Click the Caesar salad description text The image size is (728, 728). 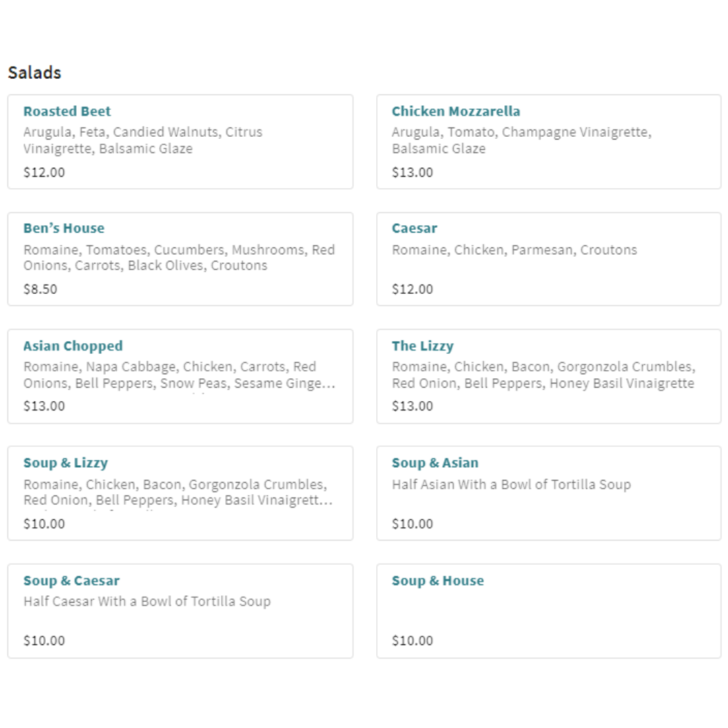514,250
